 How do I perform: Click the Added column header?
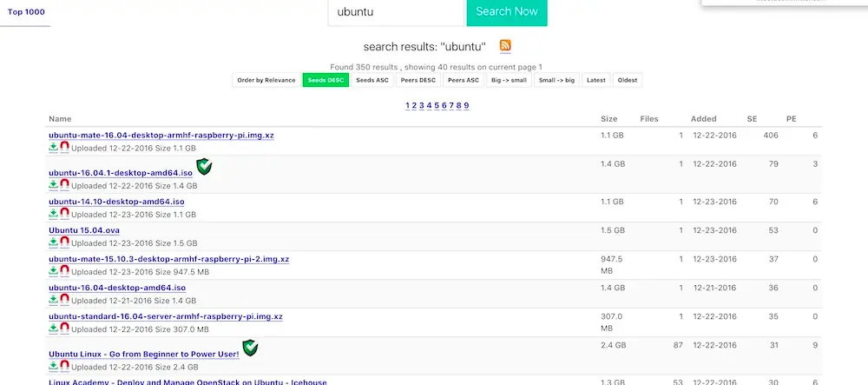point(704,119)
